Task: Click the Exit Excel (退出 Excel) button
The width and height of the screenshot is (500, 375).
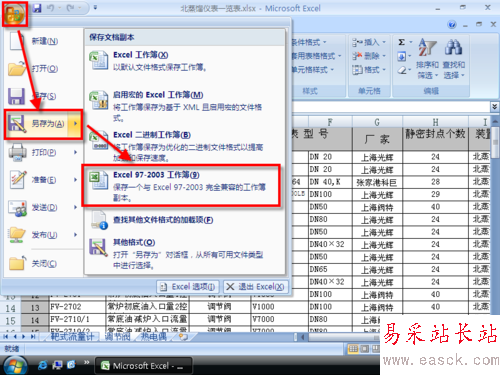Action: tap(255, 287)
